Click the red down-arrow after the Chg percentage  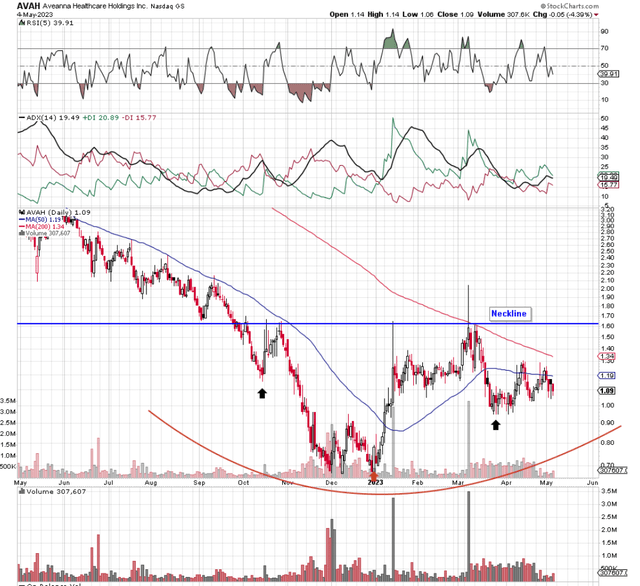[x=597, y=15]
